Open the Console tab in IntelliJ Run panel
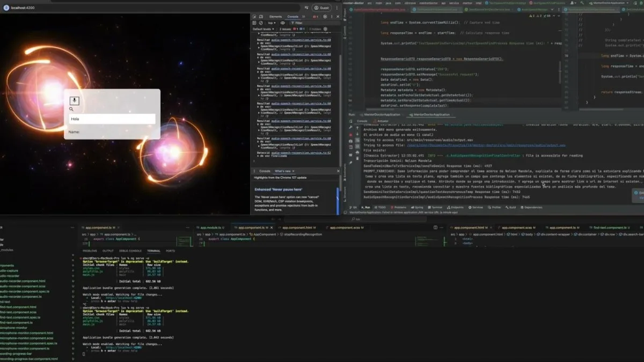This screenshot has width=644, height=362. [362, 121]
